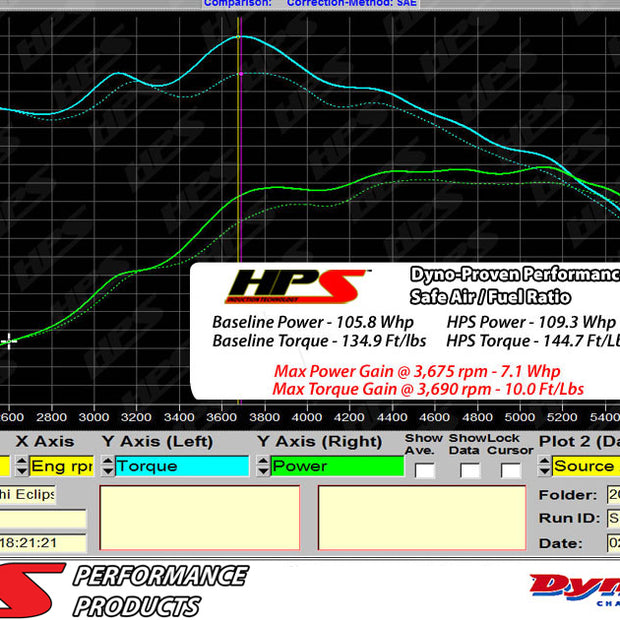620x620 pixels.
Task: Click the 'Max Torque Gain @ 3,690 rpm' line
Action: (428, 389)
